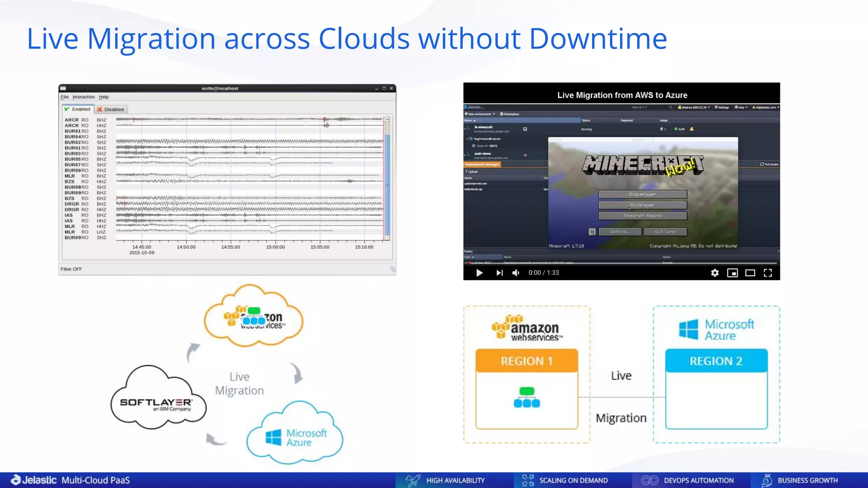Open the Balance dropdown in Jelastic

694,107
